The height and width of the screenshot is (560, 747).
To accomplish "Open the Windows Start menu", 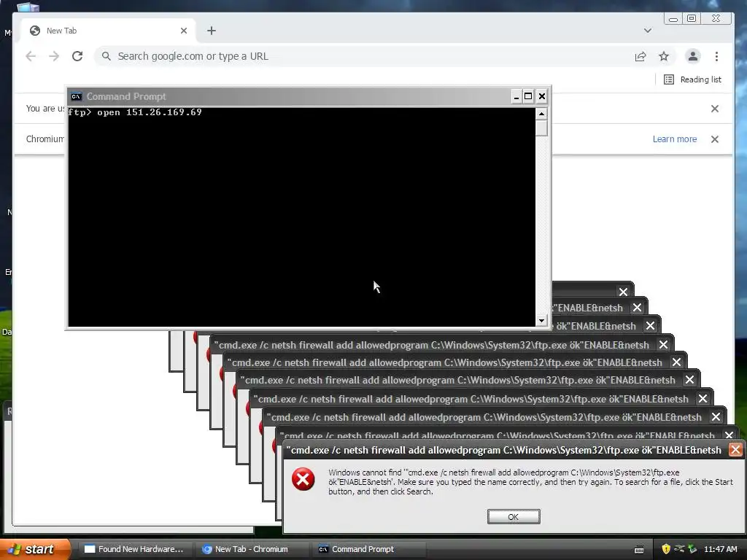I will [x=35, y=549].
